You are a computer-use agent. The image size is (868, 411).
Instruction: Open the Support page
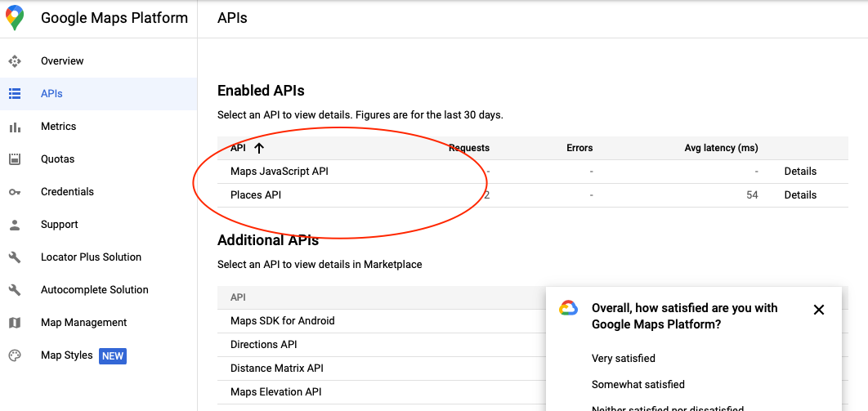coord(59,224)
